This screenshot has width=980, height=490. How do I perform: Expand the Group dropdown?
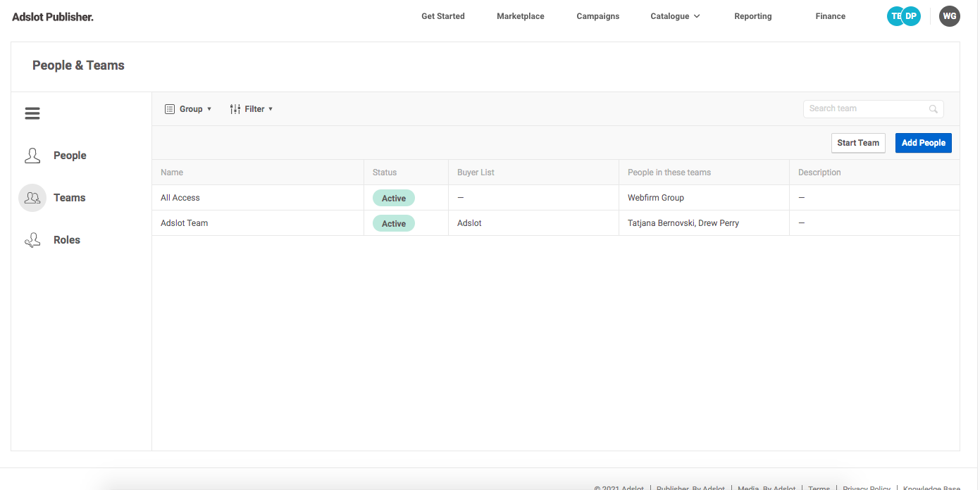[x=188, y=109]
